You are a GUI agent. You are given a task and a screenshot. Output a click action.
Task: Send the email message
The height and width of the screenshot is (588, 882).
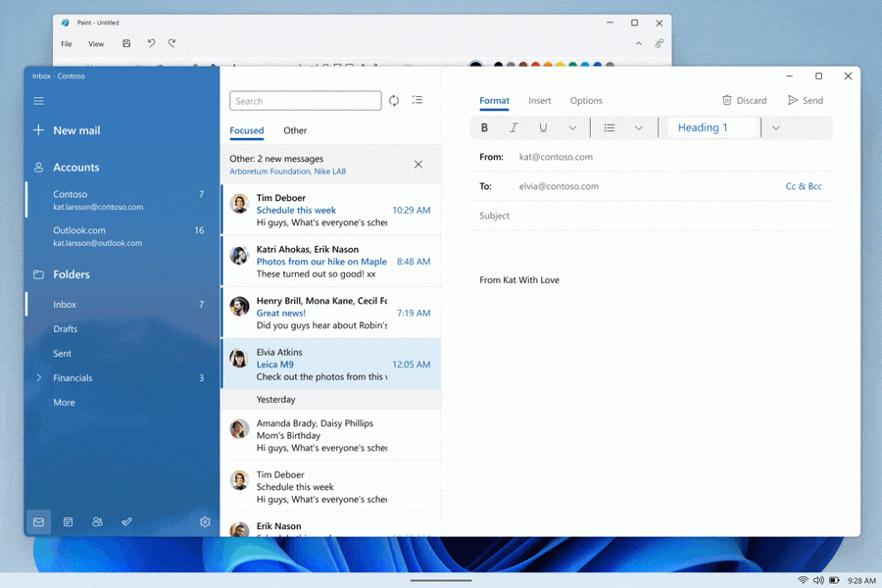click(805, 101)
